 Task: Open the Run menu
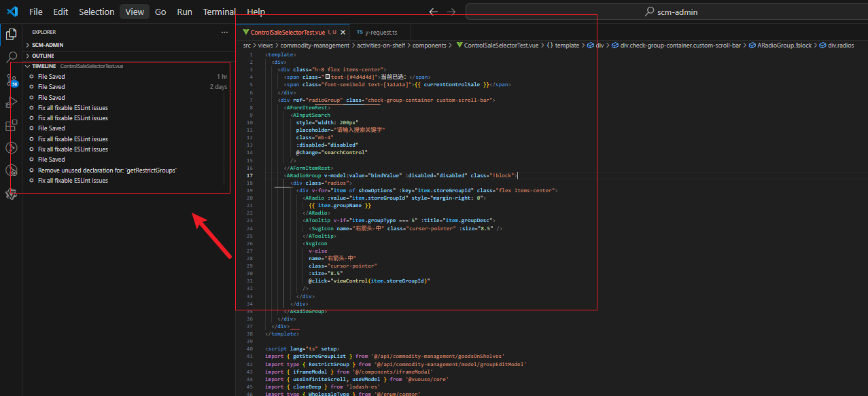pyautogui.click(x=184, y=12)
